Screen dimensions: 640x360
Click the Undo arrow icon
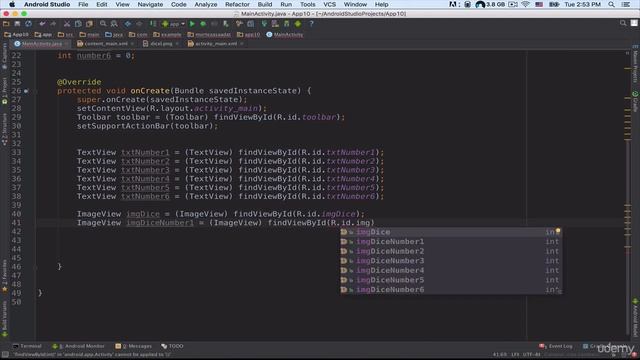point(42,24)
